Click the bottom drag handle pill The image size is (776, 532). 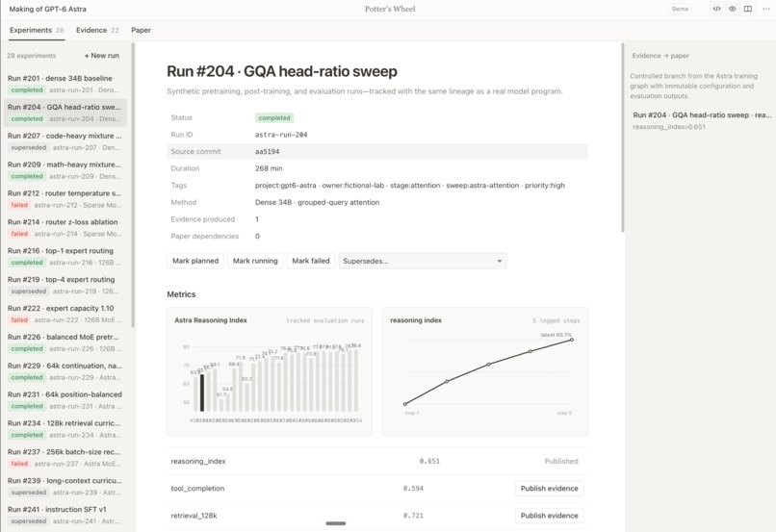[336, 523]
